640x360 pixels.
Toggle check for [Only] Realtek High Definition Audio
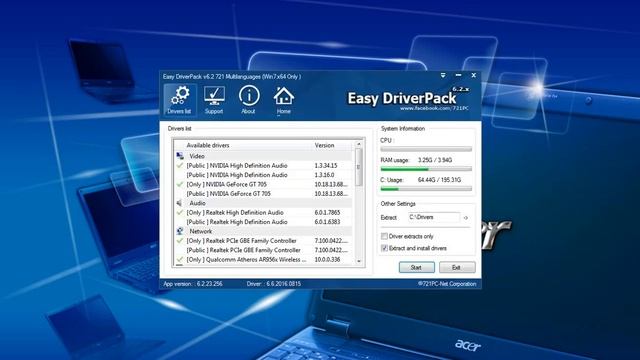(180, 212)
